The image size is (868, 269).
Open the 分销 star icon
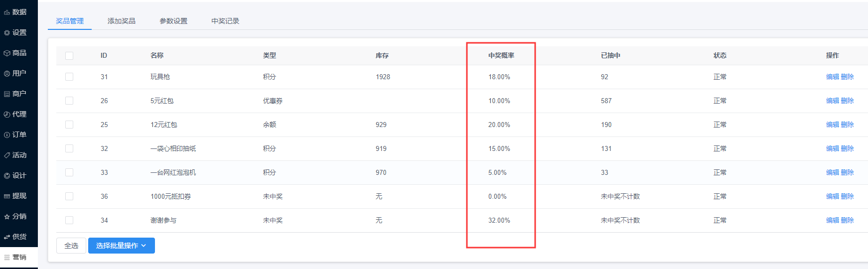pyautogui.click(x=7, y=216)
